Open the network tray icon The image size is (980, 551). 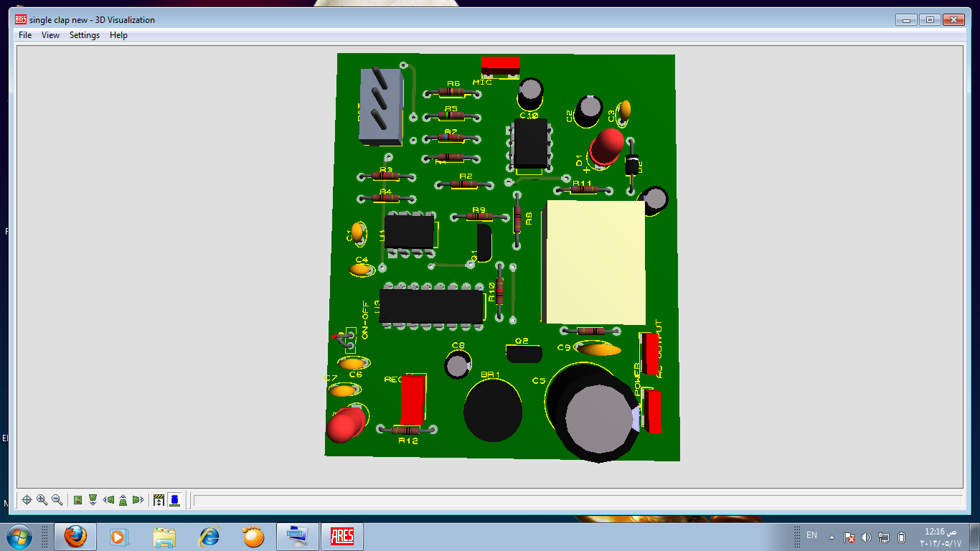(x=884, y=537)
